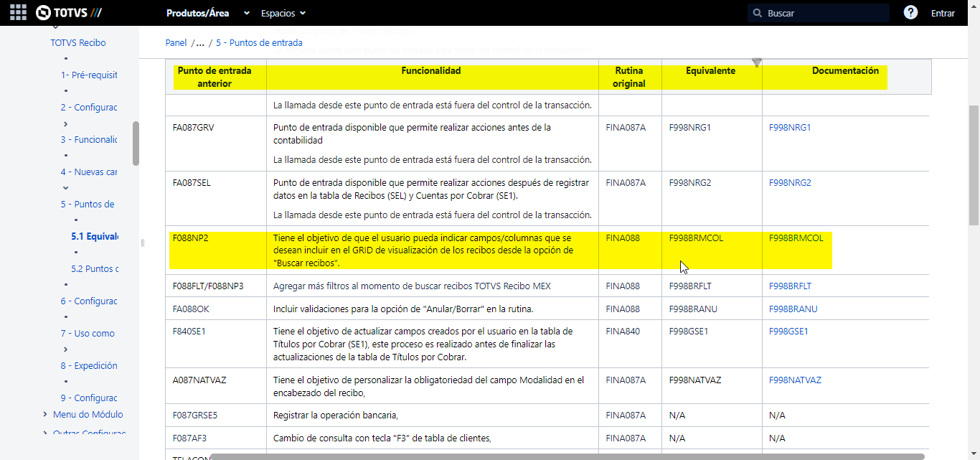This screenshot has height=460, width=980.
Task: Sort by Punto de entrada anterior header
Action: pyautogui.click(x=215, y=78)
